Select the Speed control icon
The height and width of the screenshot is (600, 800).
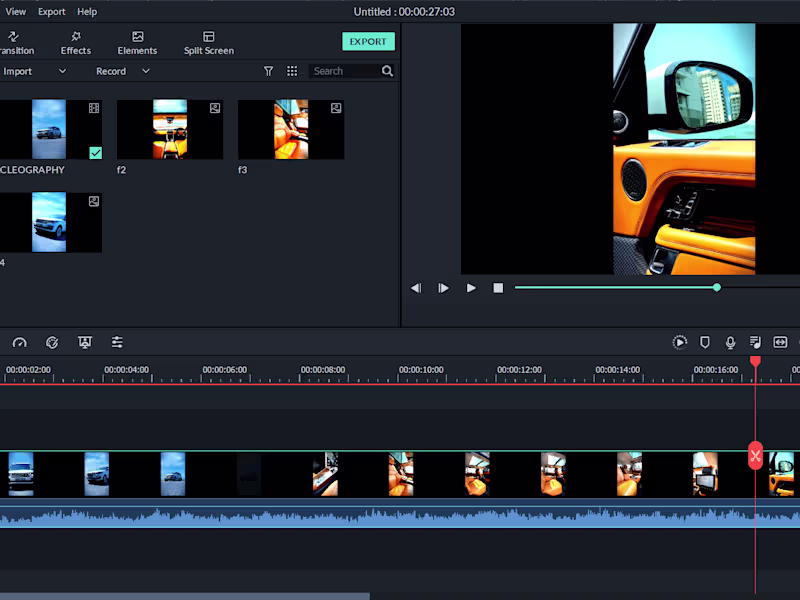click(x=20, y=342)
